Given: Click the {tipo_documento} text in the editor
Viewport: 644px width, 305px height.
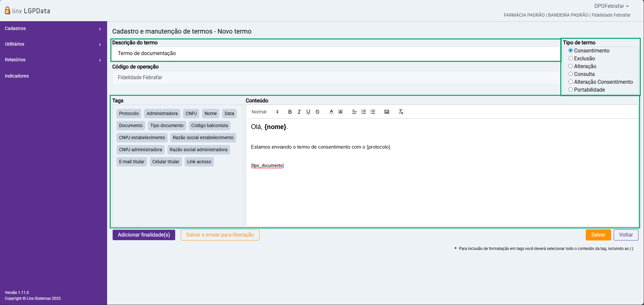Looking at the screenshot, I should (x=267, y=166).
